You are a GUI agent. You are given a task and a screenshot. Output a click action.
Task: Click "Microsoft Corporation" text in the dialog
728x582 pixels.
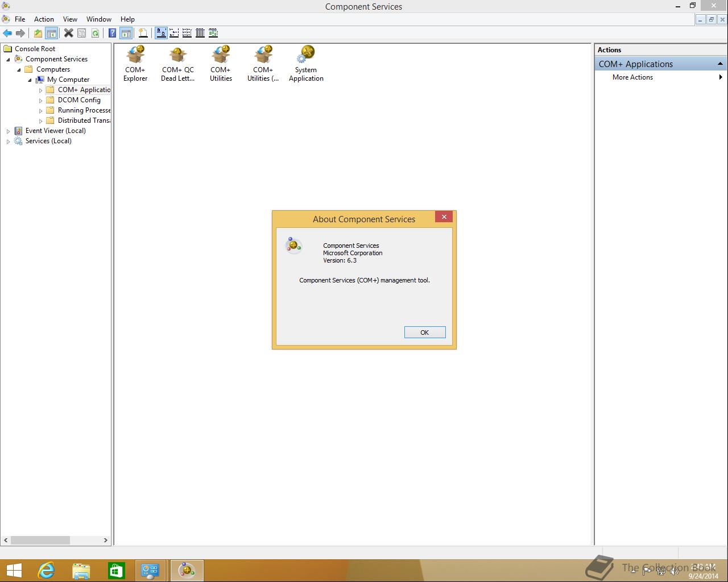353,253
